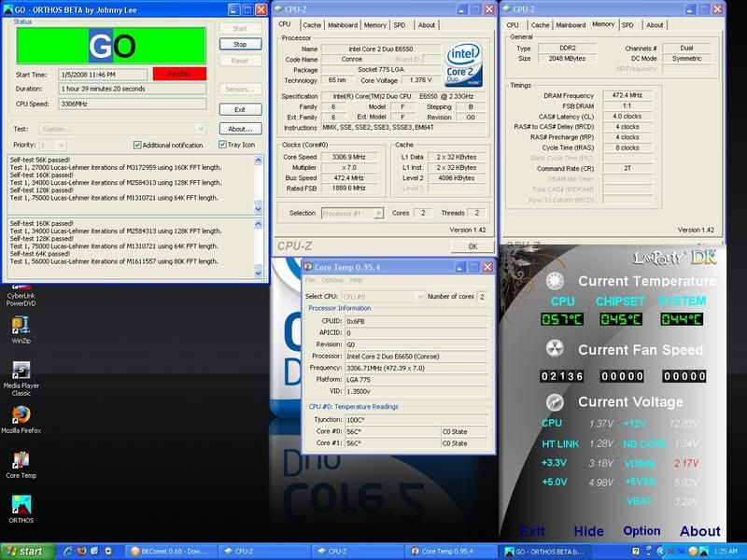747x560 pixels.
Task: Click the VDIMM voltage reading 2.17V
Action: (686, 463)
